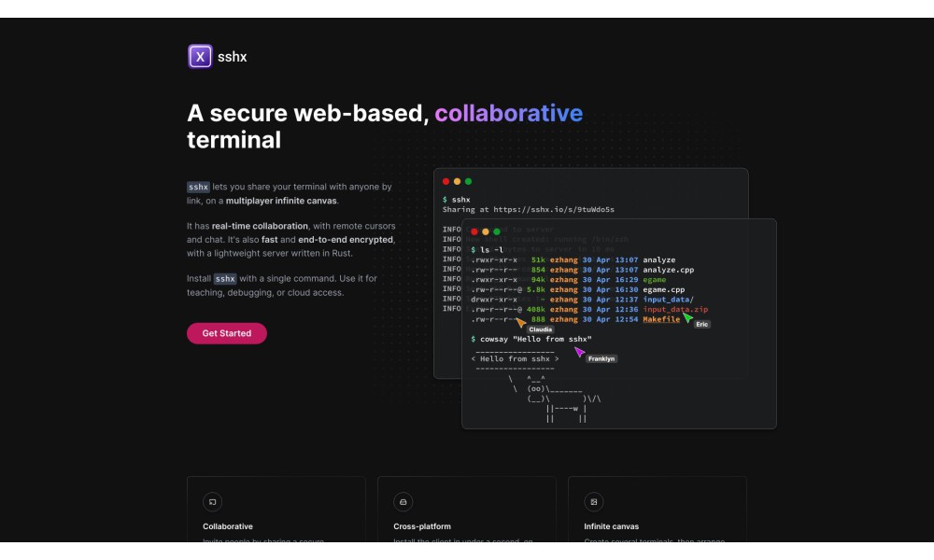
Task: Click red dot on front terminal window
Action: [474, 231]
